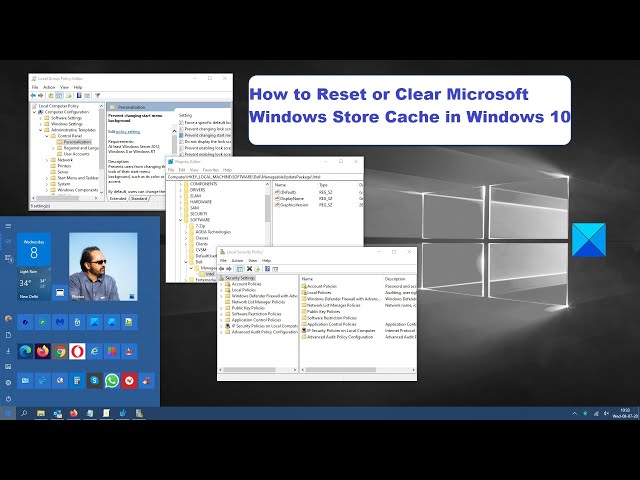Screen dimensions: 640x480
Task: Open Downloads from Start menu sidebar
Action: tap(8, 351)
